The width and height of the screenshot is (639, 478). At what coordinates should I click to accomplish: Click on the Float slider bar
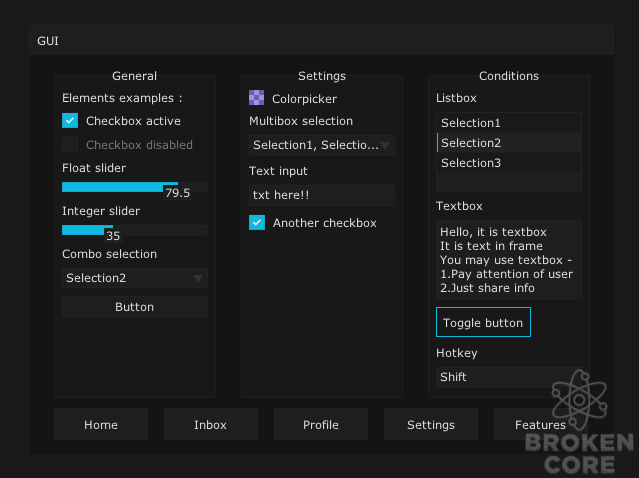pyautogui.click(x=135, y=187)
